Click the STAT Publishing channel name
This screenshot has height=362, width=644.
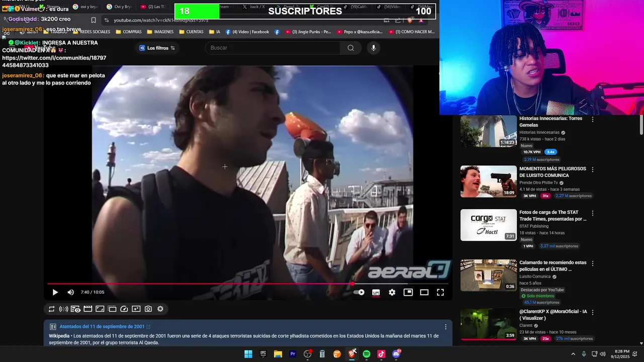pos(534,226)
